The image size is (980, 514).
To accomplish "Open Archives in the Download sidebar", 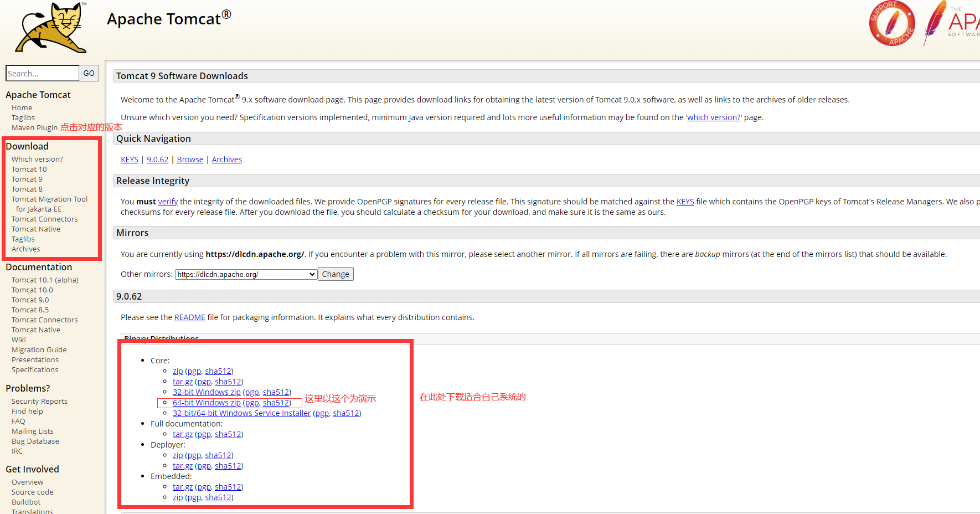I will click(25, 249).
